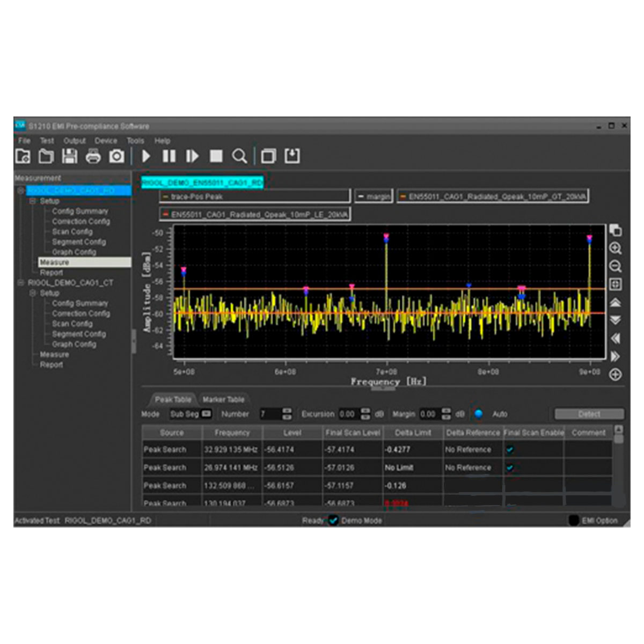The height and width of the screenshot is (644, 644).
Task: Click the Detect button
Action: point(589,414)
